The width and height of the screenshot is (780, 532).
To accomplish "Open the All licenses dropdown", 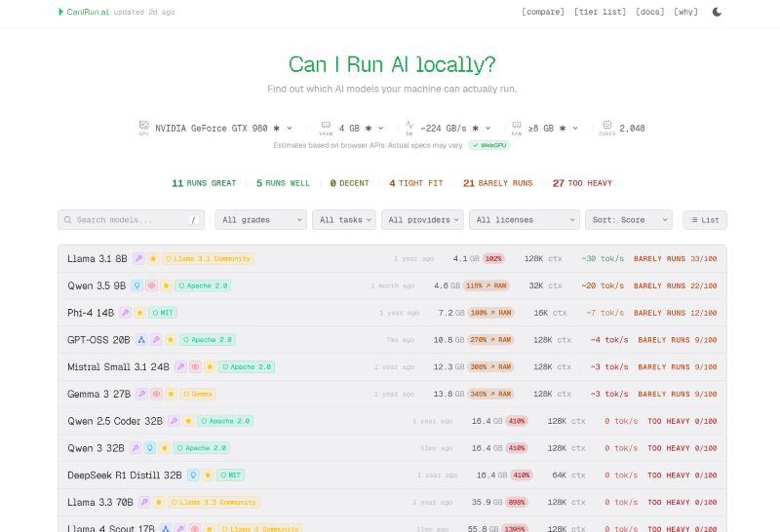I will point(525,220).
